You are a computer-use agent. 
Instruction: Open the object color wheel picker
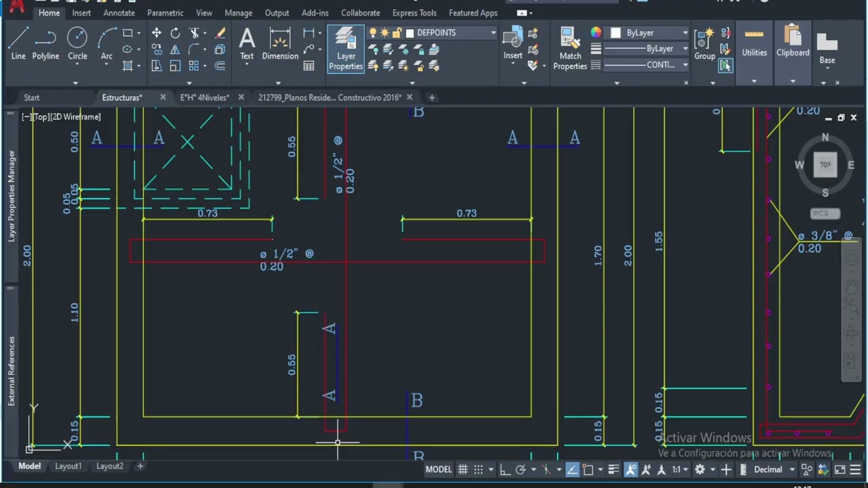point(595,33)
